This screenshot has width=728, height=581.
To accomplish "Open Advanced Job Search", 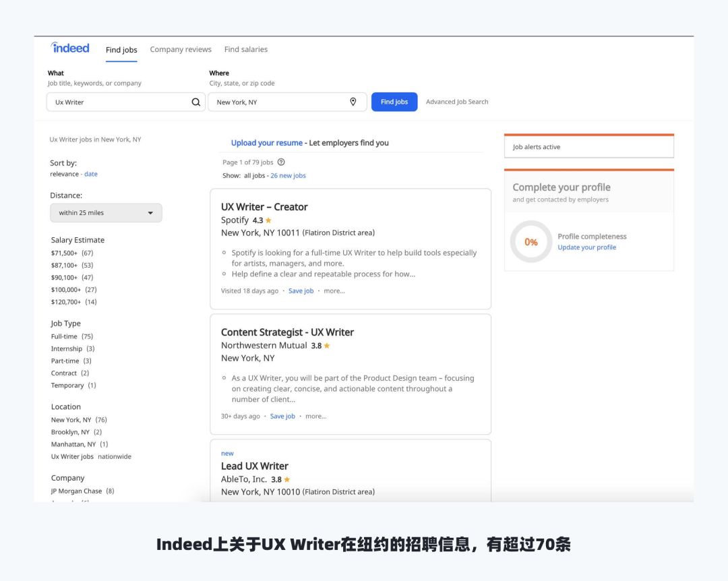I will 457,102.
